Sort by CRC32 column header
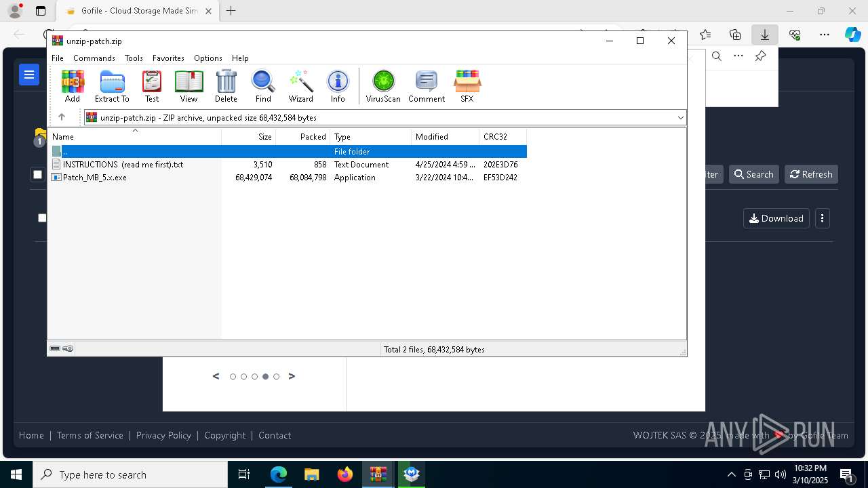This screenshot has height=488, width=868. click(502, 137)
